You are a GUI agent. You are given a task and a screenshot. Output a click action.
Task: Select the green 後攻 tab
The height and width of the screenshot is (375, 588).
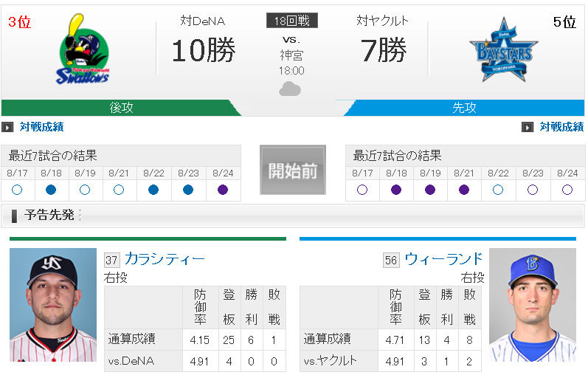122,108
